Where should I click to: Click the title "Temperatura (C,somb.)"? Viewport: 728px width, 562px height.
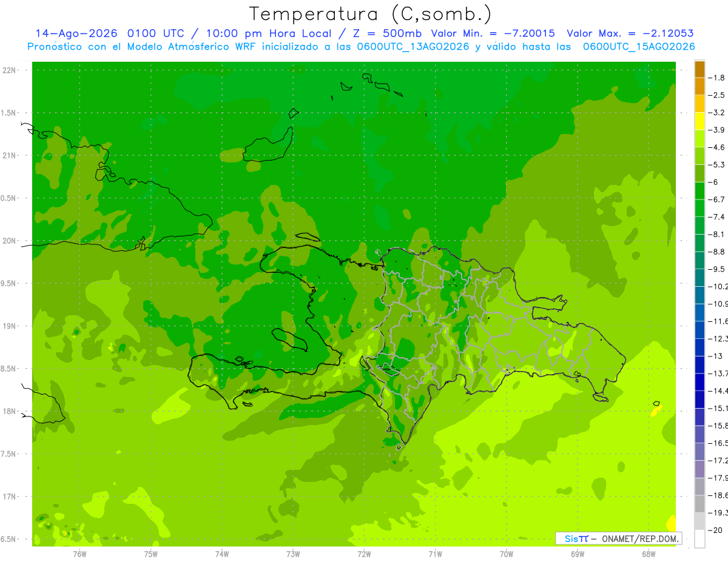click(371, 14)
